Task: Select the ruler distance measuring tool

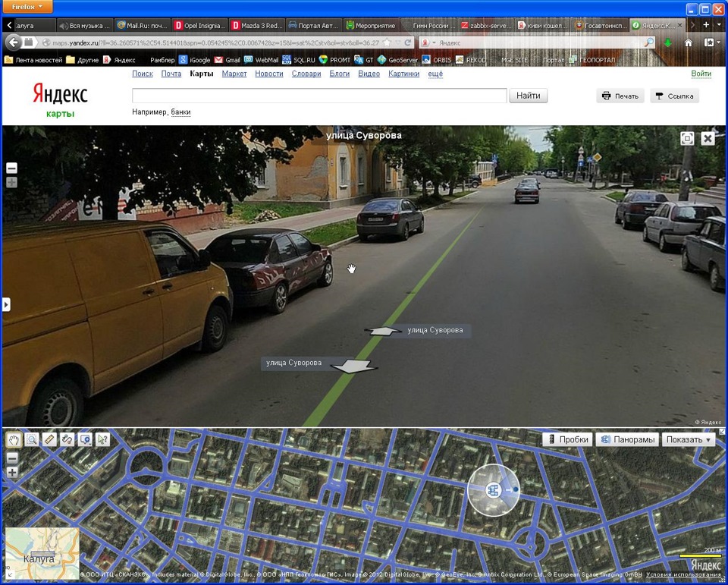Action: coord(49,439)
